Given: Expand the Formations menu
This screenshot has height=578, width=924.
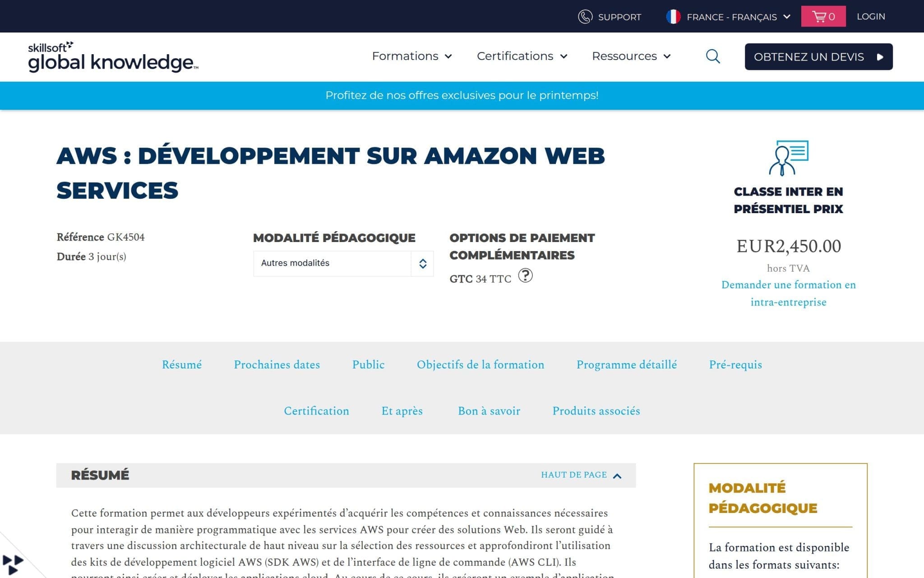Looking at the screenshot, I should point(411,56).
